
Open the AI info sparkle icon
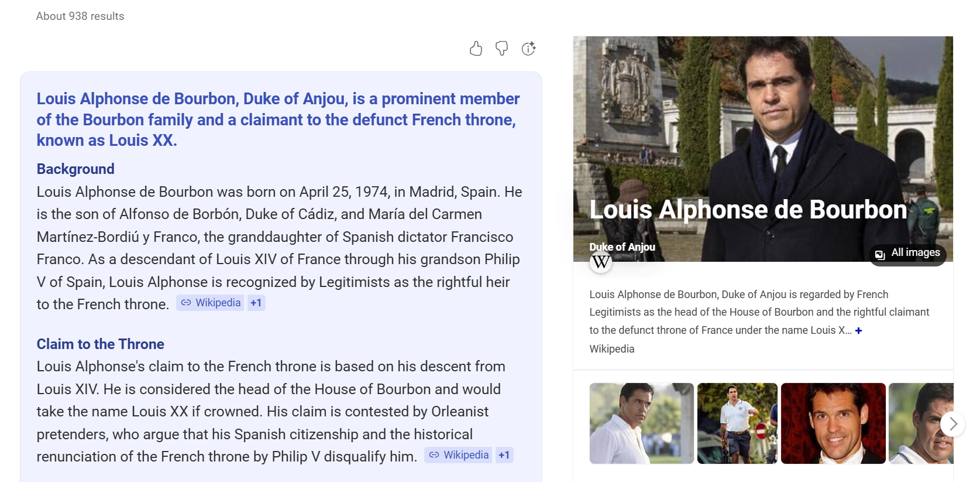(x=528, y=49)
